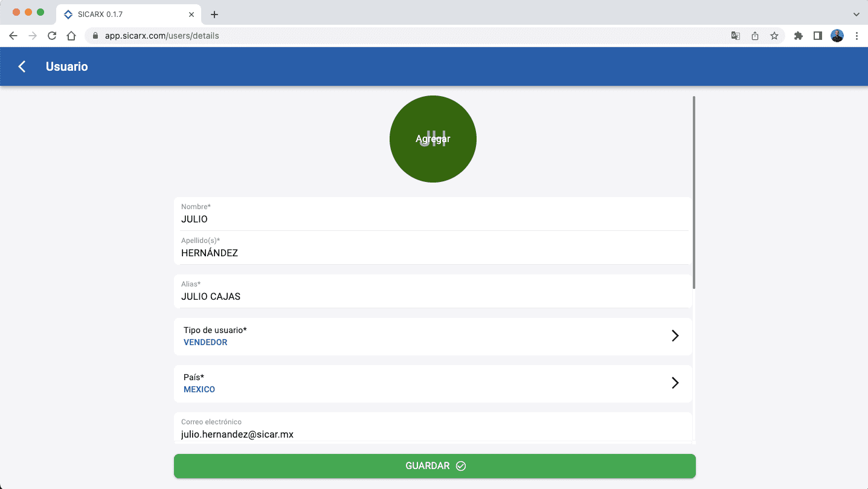
Task: Open Chrome three-dot menu
Action: [x=857, y=36]
